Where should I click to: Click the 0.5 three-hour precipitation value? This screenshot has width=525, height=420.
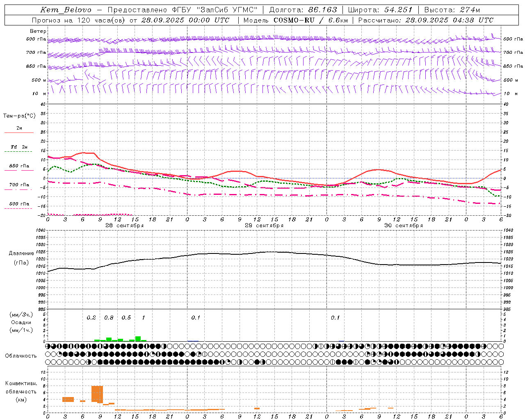pos(126,318)
